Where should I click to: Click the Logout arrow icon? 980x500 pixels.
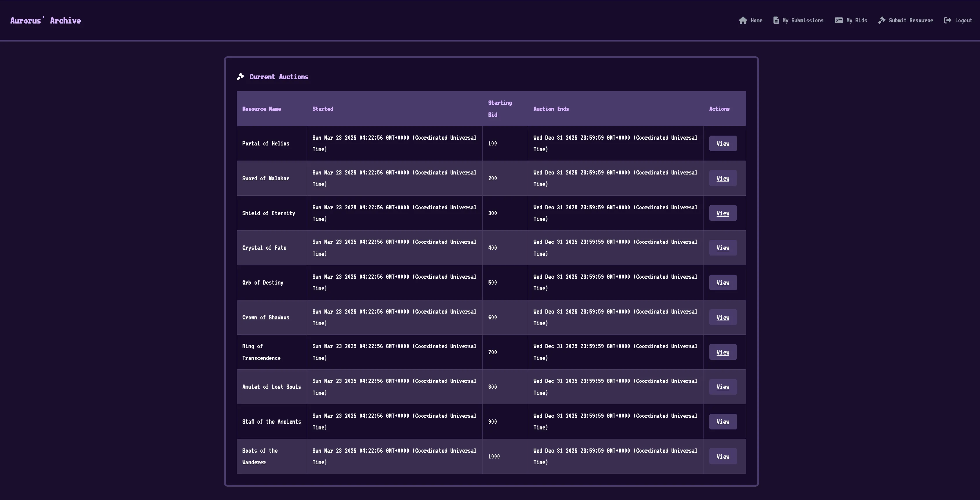pos(948,20)
